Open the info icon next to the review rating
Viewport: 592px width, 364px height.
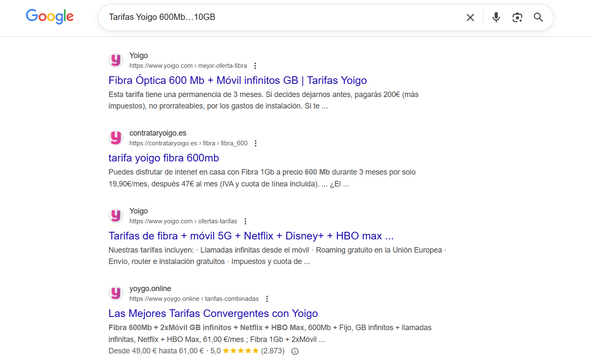click(x=295, y=351)
